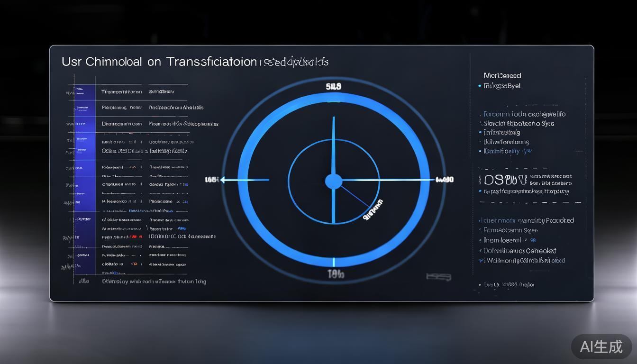Toggle the bullet beside Frcik@SByel entry
The height and width of the screenshot is (364, 637).
(x=479, y=86)
